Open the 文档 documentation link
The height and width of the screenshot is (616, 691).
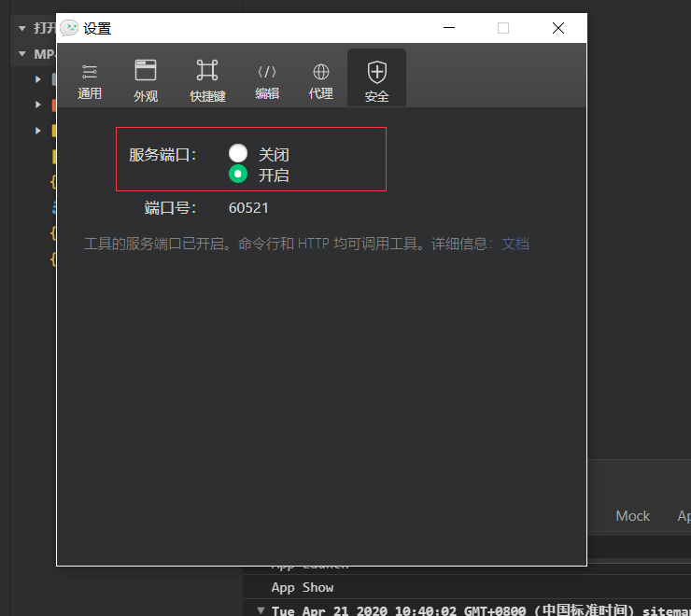(515, 244)
